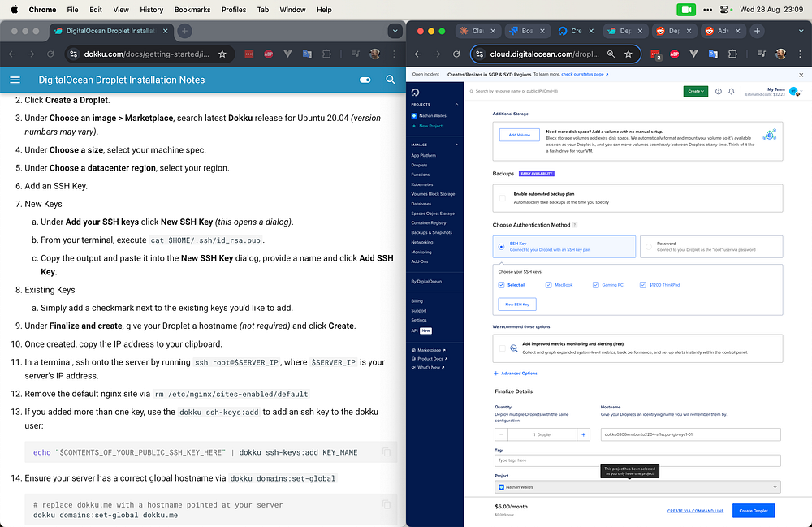Select SSH Key authentication method
Image resolution: width=812 pixels, height=527 pixels.
coord(564,246)
